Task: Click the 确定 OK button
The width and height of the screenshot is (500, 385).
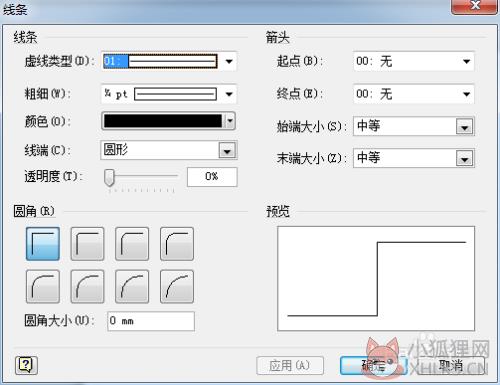Action: (x=374, y=365)
